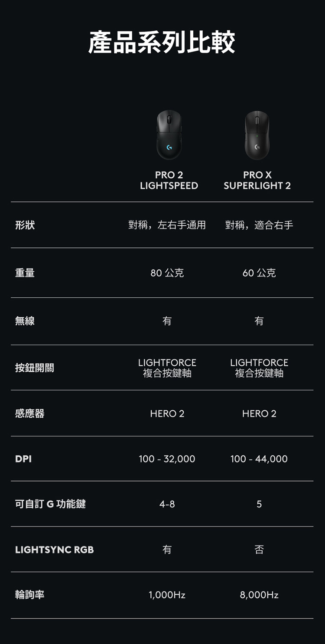The image size is (325, 644).
Task: Click the 輪詢率 row label
Action: point(29,595)
